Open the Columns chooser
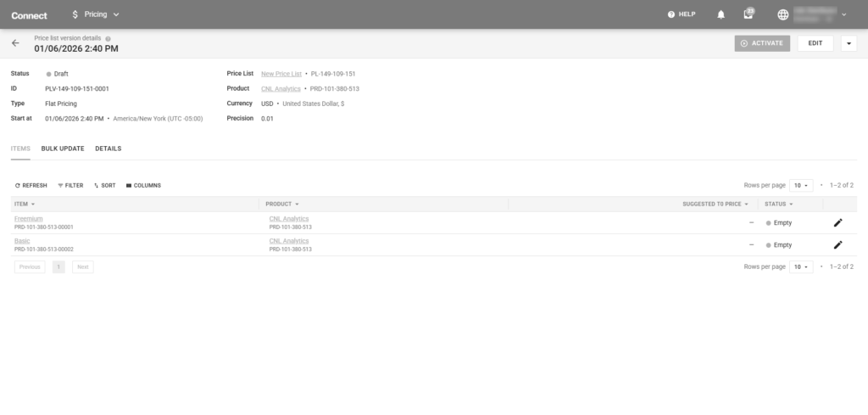This screenshot has height=415, width=868. 143,185
